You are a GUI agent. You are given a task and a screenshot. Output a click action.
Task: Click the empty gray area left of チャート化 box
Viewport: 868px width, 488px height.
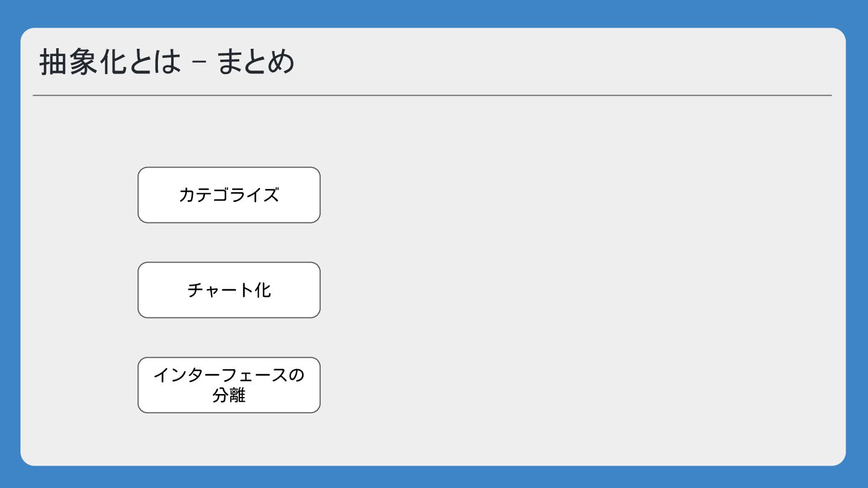point(80,290)
